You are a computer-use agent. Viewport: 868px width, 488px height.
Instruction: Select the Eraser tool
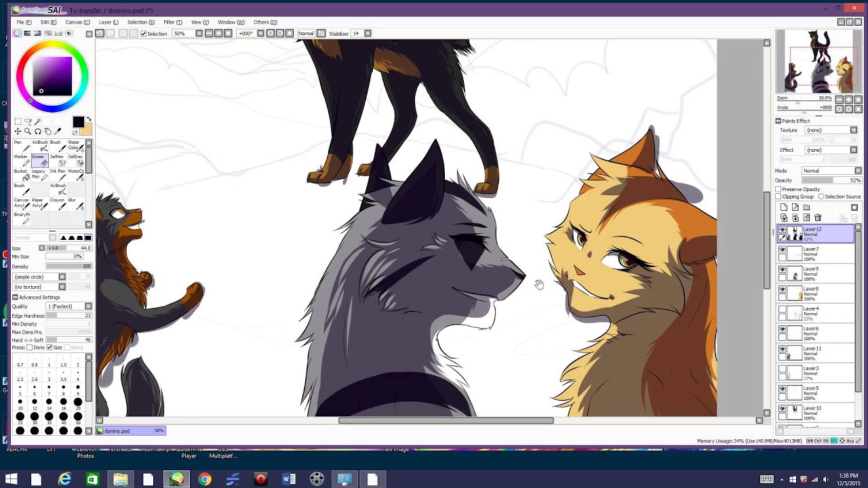[40, 161]
